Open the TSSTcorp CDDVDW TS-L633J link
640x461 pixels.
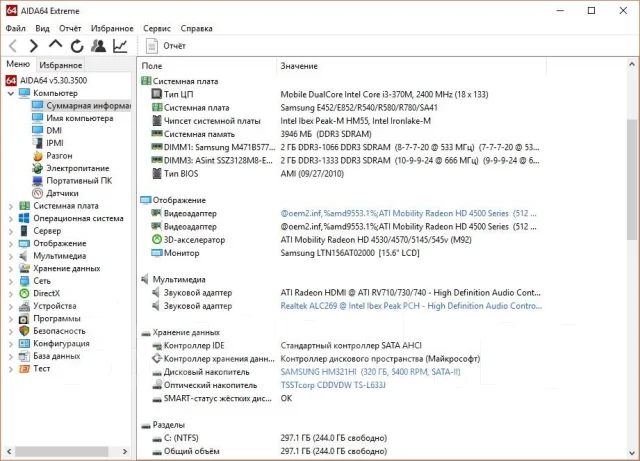tap(333, 385)
